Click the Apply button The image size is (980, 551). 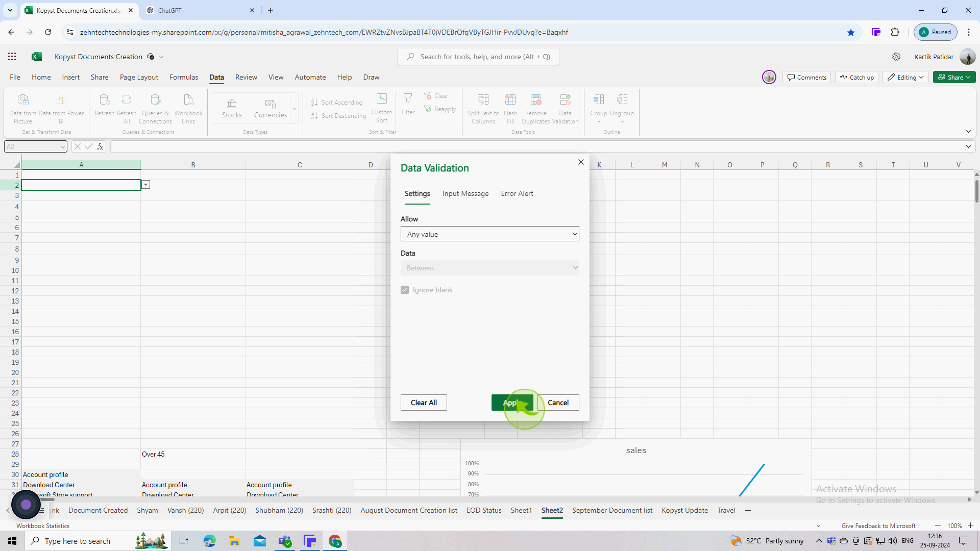point(512,403)
